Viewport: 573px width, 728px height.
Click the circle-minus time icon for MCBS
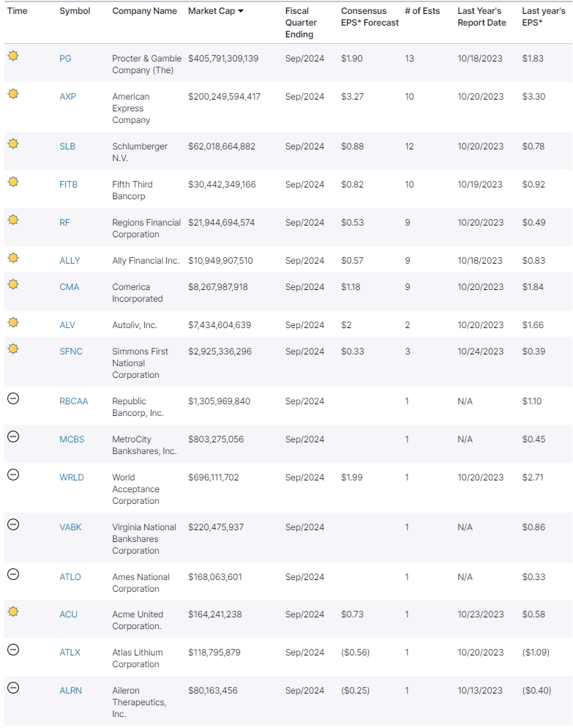point(13,437)
